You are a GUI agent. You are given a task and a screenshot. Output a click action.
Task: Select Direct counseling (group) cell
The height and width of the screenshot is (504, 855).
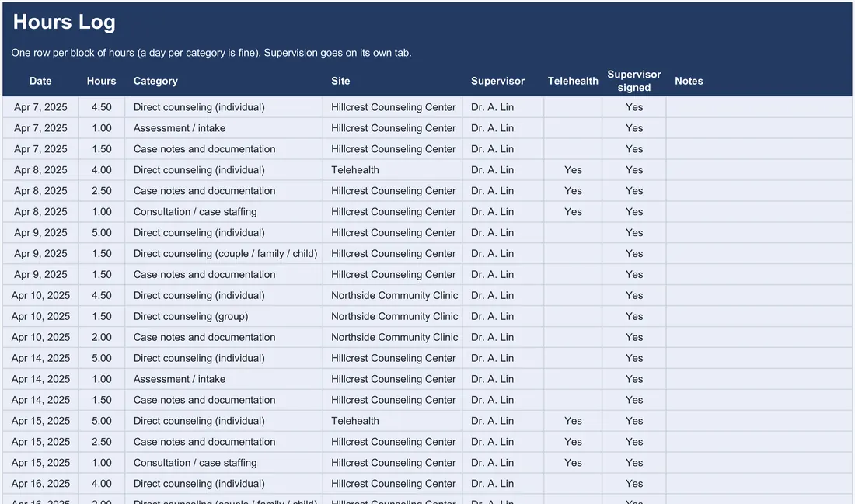coord(224,316)
